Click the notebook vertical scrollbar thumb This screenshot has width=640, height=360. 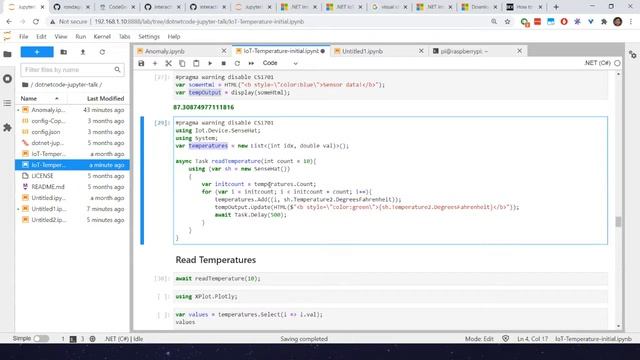(x=618, y=222)
